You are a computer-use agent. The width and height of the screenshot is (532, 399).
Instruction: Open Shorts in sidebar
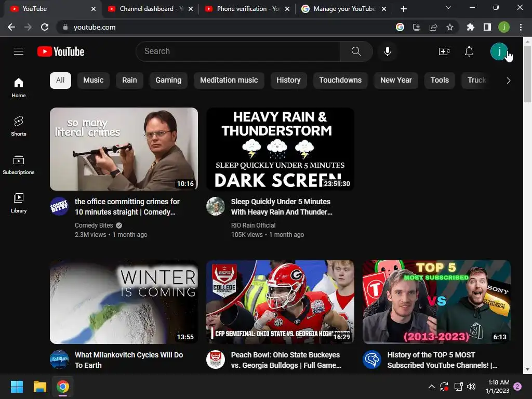point(19,126)
